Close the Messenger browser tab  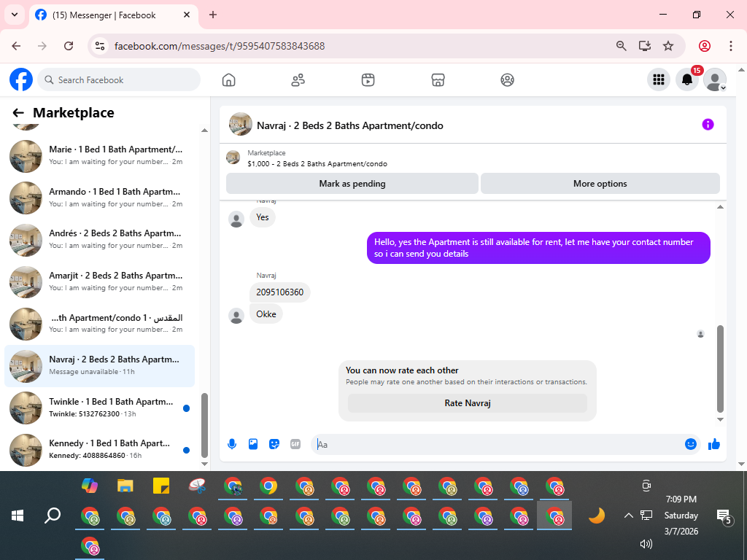point(187,15)
